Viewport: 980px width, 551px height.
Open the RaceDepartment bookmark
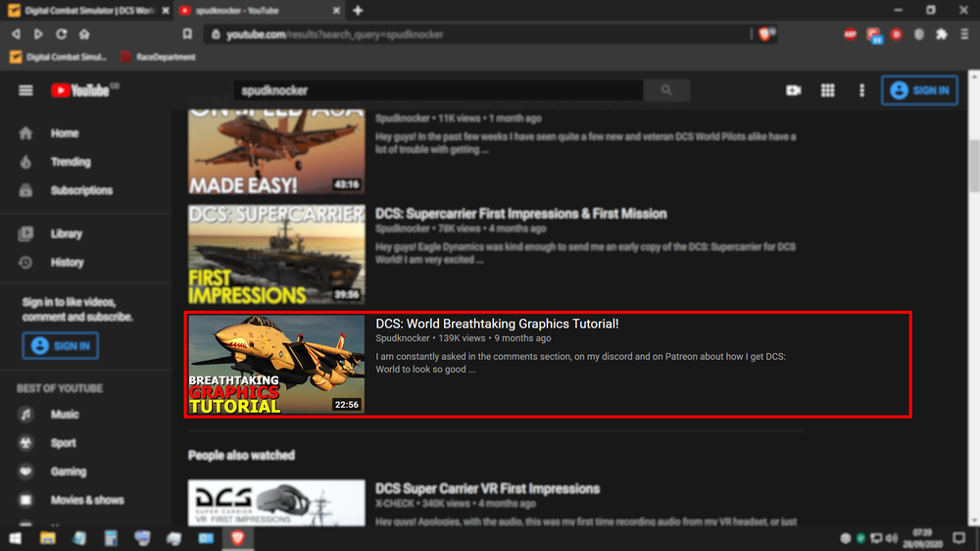[158, 57]
